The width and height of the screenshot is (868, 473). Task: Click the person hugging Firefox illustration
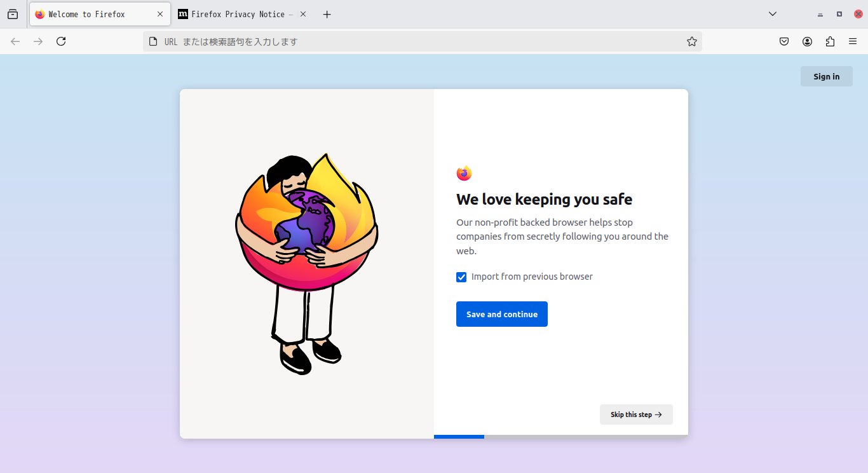(x=307, y=264)
